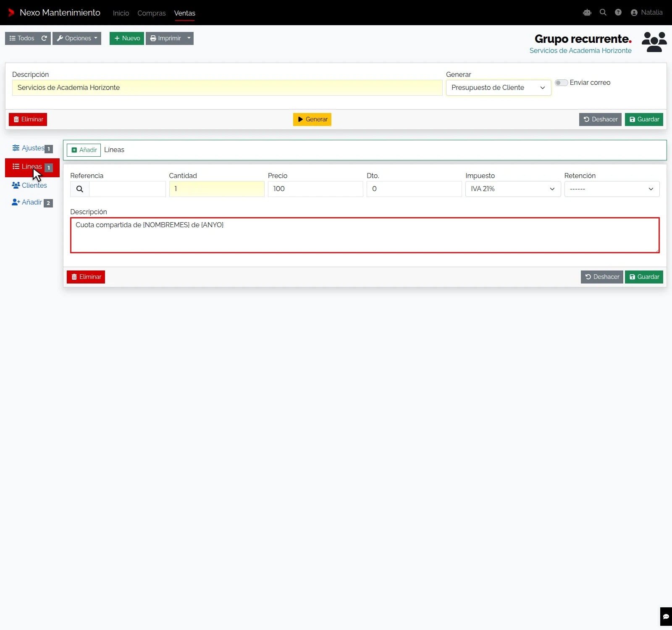Viewport: 672px width, 630px height.
Task: Open the help question mark icon
Action: [x=618, y=13]
